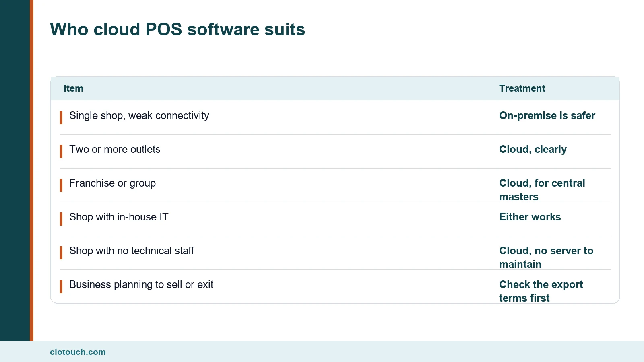Select the 'Treatment' column header
The height and width of the screenshot is (362, 644).
coord(522,88)
